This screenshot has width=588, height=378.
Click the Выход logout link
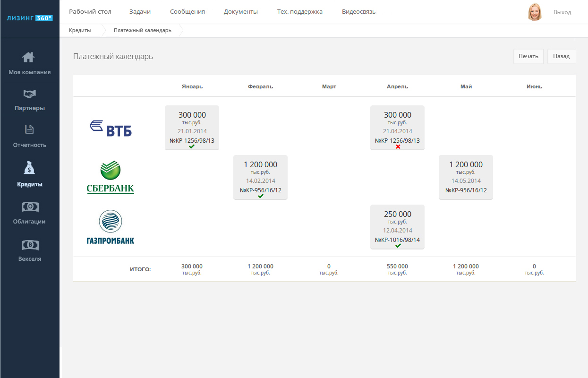[562, 12]
